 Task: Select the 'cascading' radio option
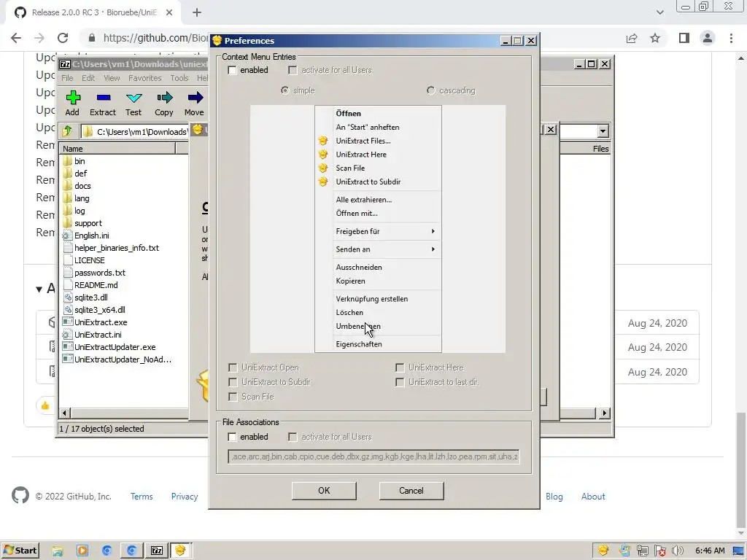430,90
